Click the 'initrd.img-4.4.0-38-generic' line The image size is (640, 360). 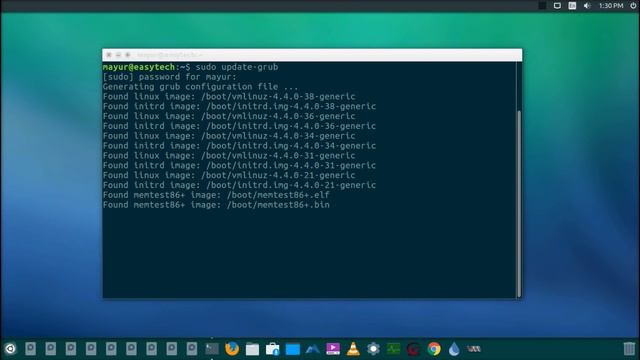(239, 106)
